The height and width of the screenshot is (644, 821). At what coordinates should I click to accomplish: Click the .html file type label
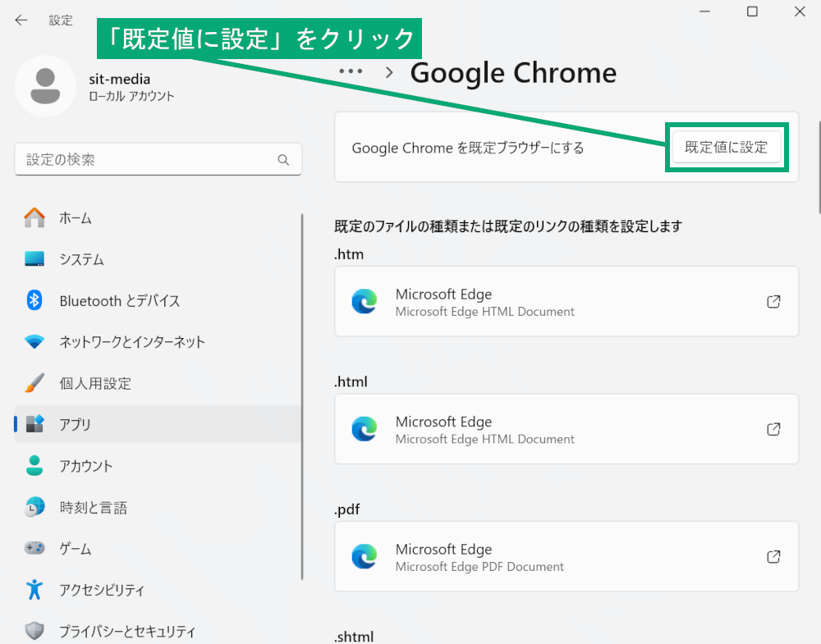pyautogui.click(x=351, y=382)
